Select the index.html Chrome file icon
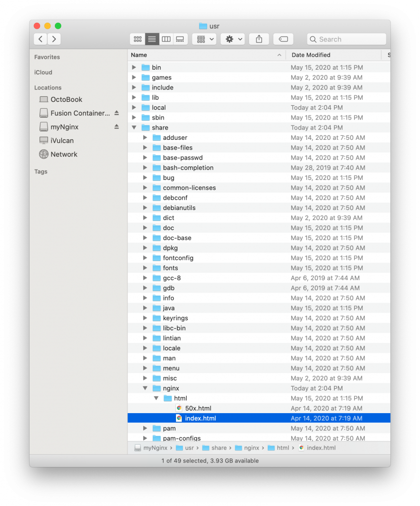The image size is (420, 506). click(x=179, y=418)
